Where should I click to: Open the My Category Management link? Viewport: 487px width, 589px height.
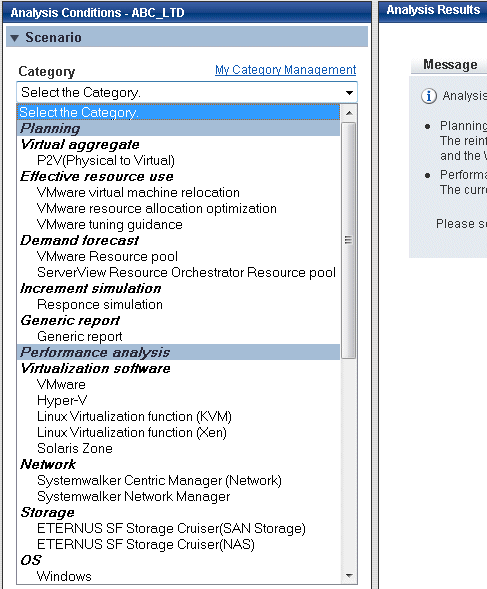(285, 70)
